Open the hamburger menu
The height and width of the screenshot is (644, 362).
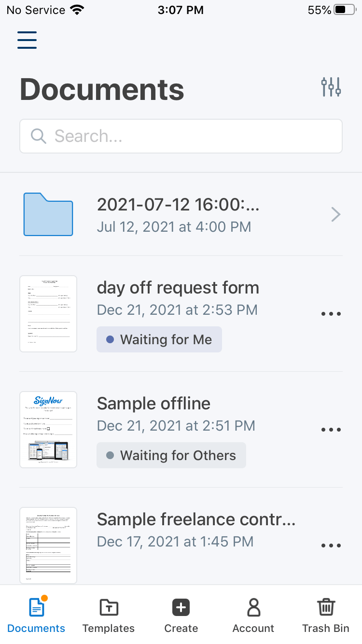(x=27, y=40)
